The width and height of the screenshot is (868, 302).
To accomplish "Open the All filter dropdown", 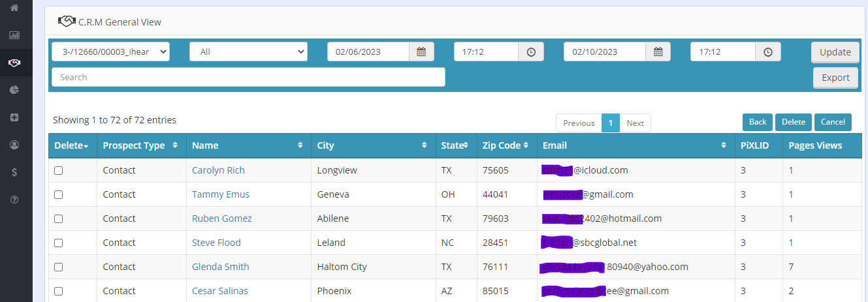I will tap(248, 52).
